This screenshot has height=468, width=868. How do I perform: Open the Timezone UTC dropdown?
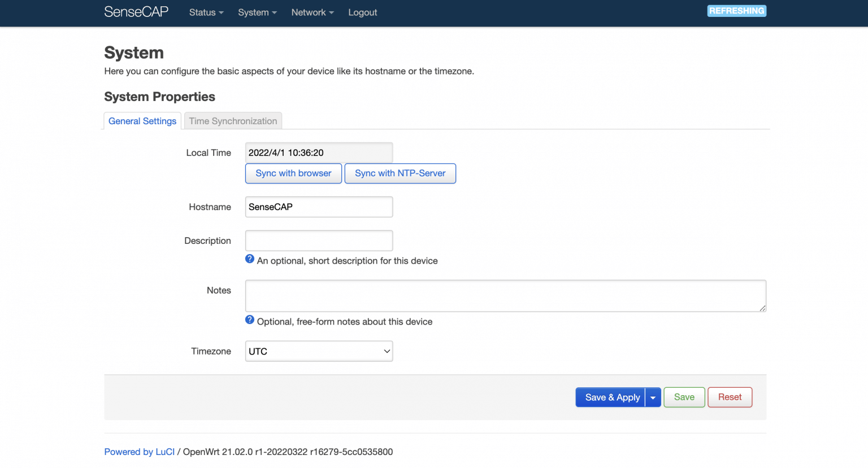click(319, 351)
